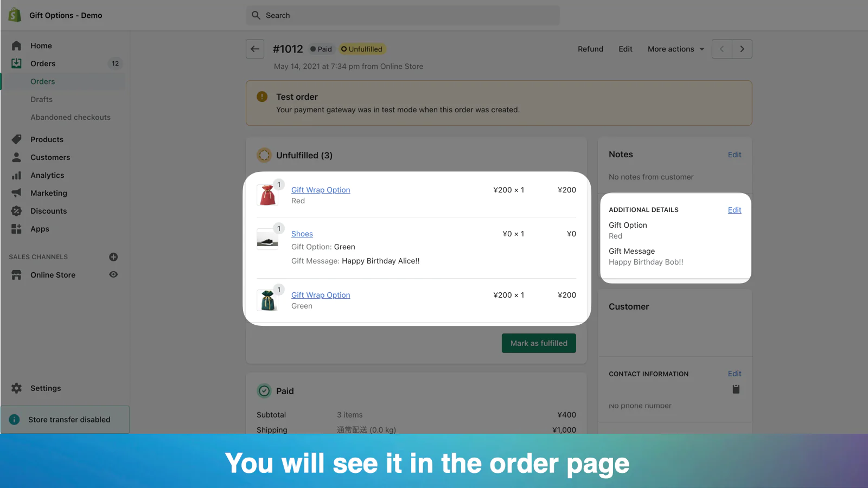The height and width of the screenshot is (488, 868).
Task: Expand the More actions dropdown
Action: coord(676,49)
